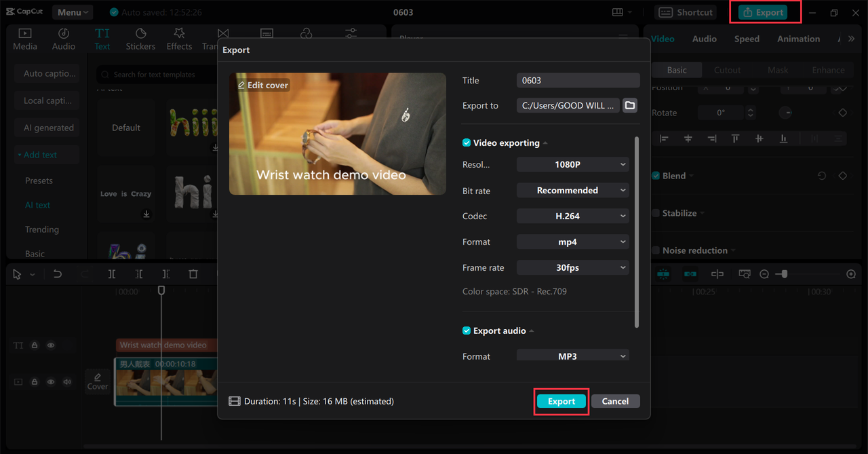This screenshot has height=454, width=868.
Task: Switch to the Media tab
Action: (25, 39)
